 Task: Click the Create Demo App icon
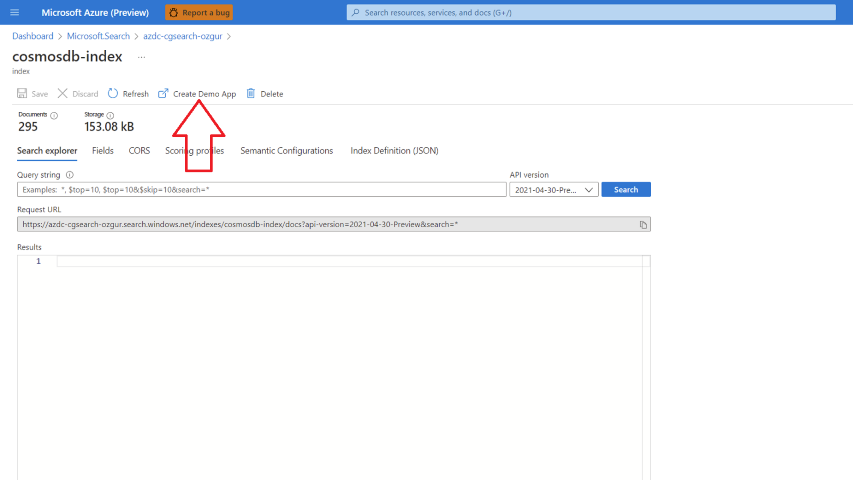point(163,93)
